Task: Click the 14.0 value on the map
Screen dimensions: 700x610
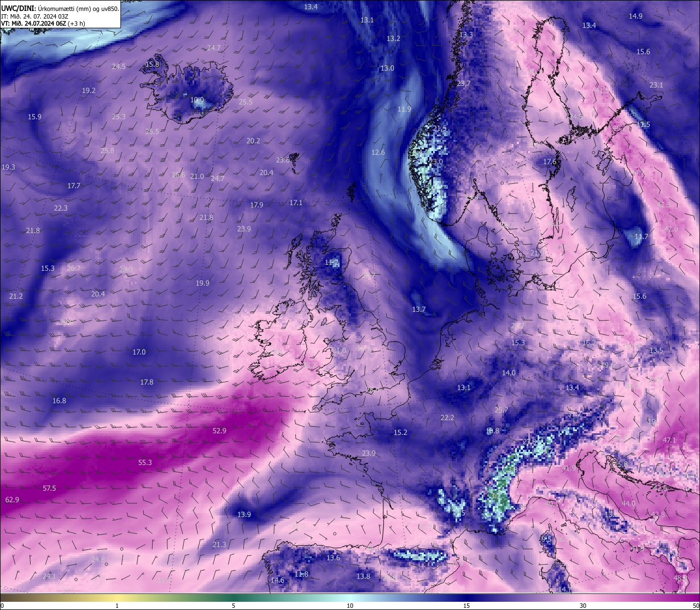Action: point(509,373)
